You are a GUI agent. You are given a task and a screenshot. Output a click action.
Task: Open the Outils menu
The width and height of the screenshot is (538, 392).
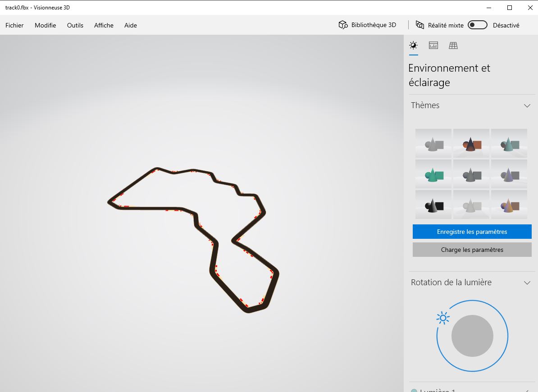[75, 25]
